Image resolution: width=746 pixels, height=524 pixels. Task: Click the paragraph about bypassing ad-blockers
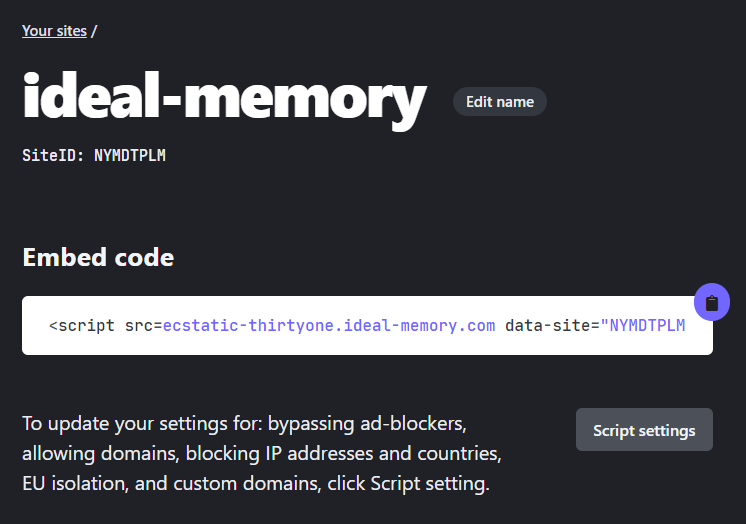coord(262,454)
